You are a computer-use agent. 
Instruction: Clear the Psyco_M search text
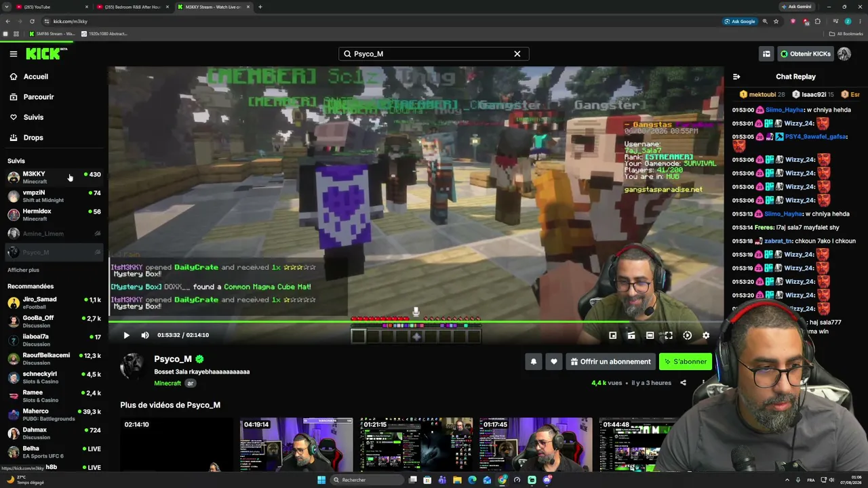pos(517,54)
